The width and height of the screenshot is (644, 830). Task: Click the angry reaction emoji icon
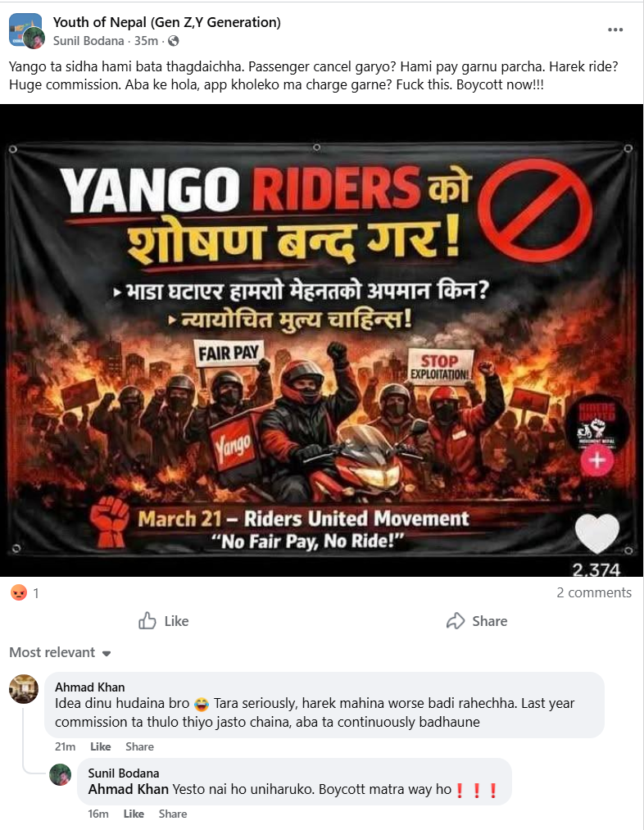pyautogui.click(x=19, y=592)
